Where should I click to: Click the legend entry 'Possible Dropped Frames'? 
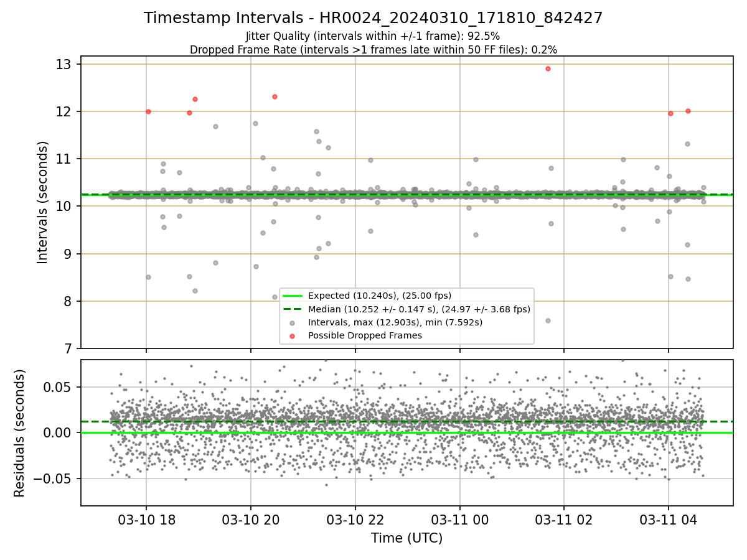tap(365, 335)
